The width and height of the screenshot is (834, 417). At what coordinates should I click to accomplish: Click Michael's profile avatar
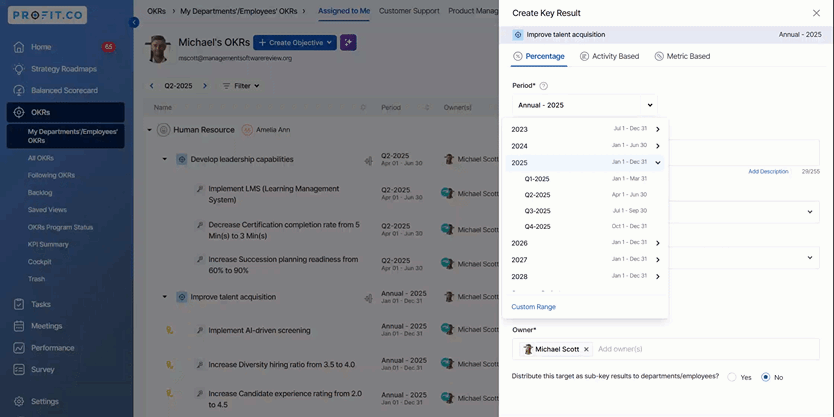tap(158, 49)
